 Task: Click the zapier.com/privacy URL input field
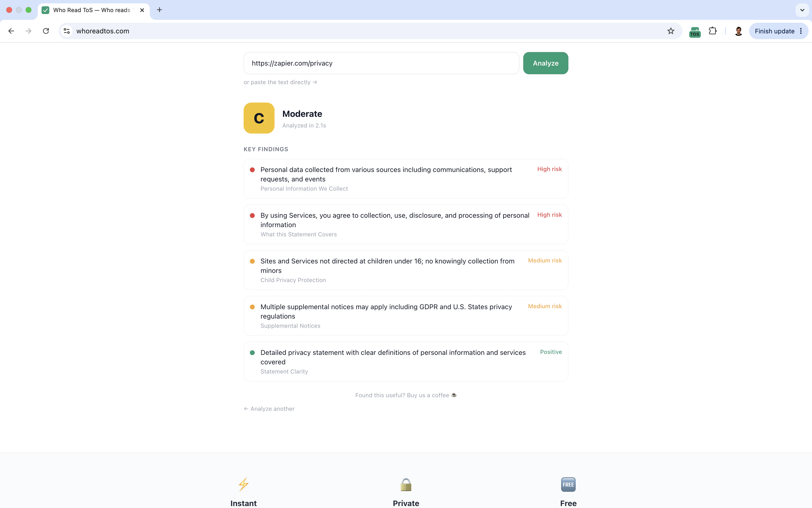pos(381,63)
